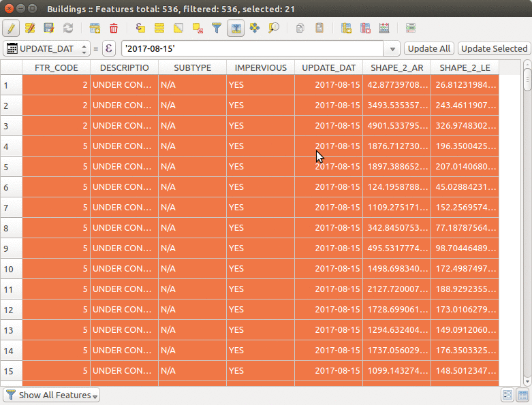
Task: Click DESCRIPTIO cell in row 3
Action: [124, 126]
